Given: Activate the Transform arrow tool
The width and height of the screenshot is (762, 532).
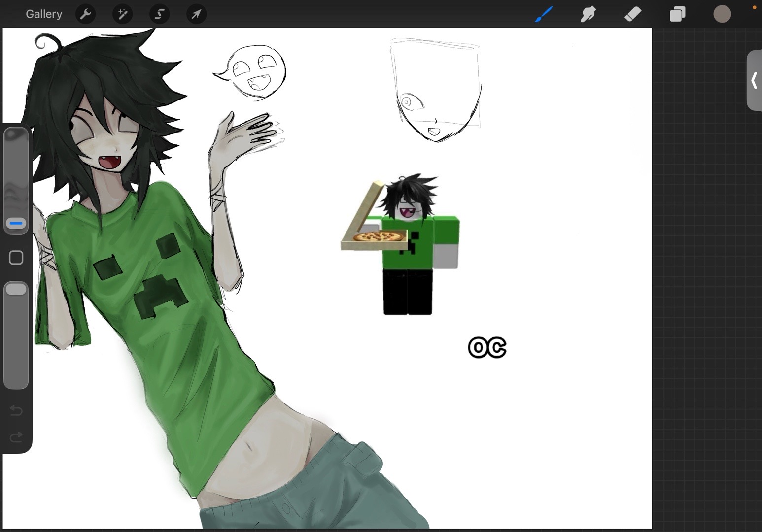Looking at the screenshot, I should 197,14.
